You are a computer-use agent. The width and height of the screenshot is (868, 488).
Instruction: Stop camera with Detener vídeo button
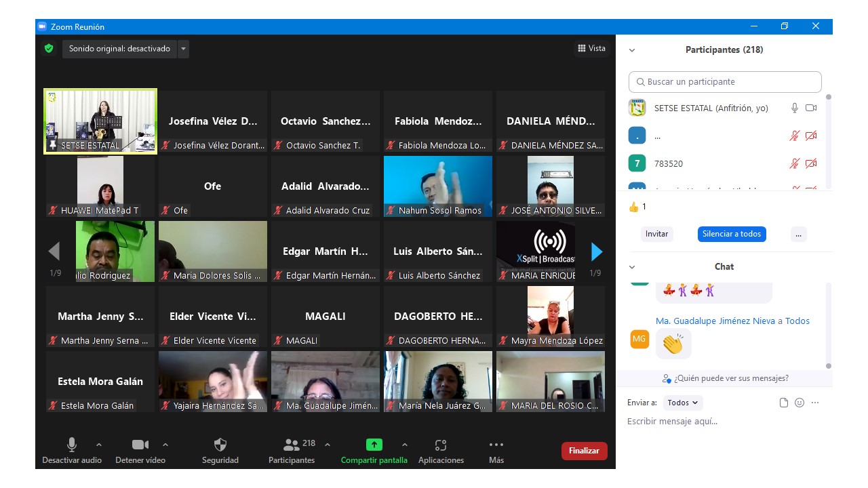[140, 451]
